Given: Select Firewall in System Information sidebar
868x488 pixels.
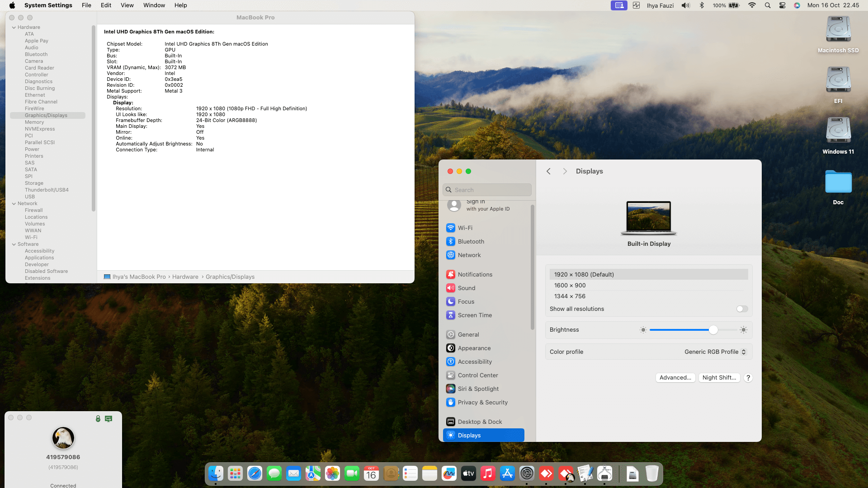Looking at the screenshot, I should tap(34, 211).
